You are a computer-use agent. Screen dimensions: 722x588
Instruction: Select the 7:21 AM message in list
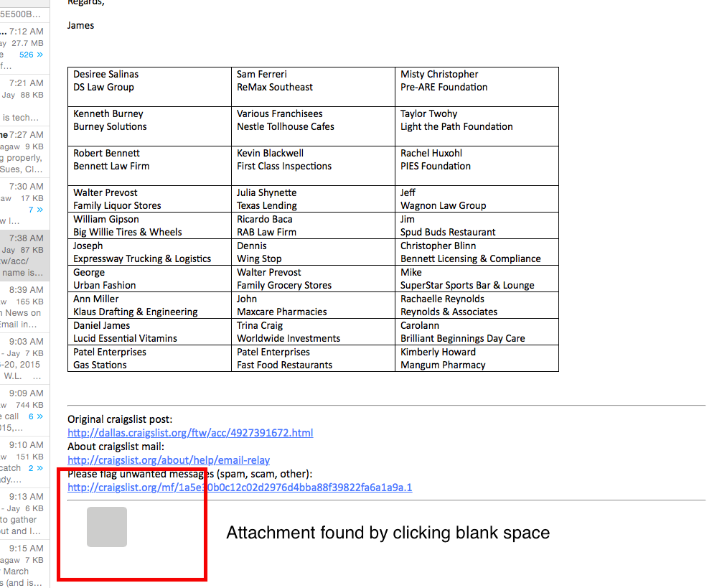24,100
